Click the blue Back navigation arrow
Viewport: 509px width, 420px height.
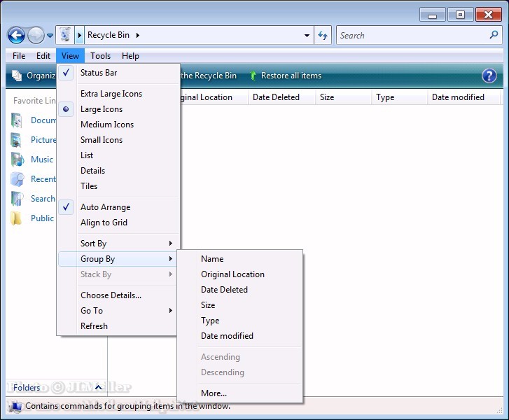pos(16,35)
